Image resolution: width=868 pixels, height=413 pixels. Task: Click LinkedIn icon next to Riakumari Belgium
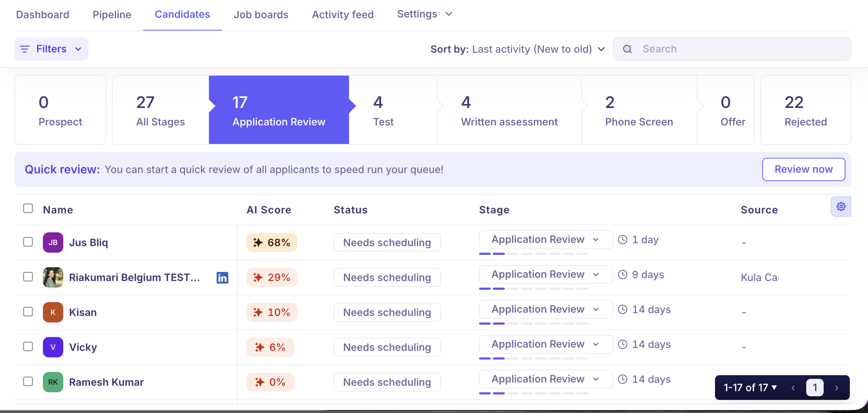click(222, 278)
